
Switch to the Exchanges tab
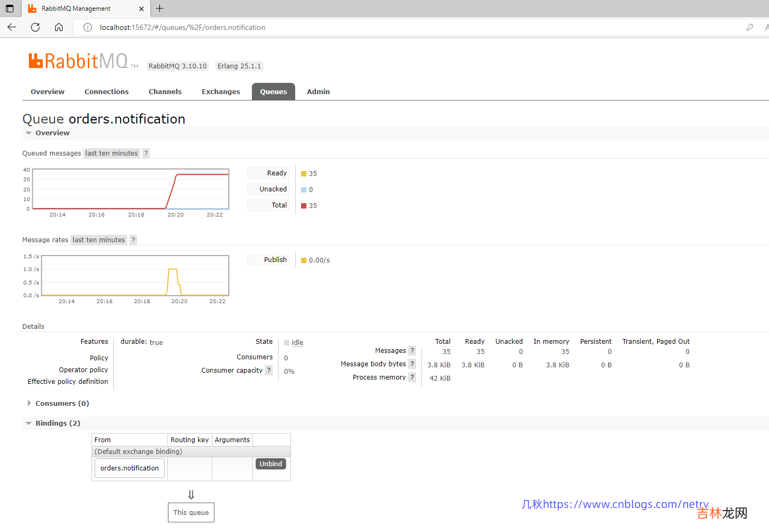coord(220,92)
